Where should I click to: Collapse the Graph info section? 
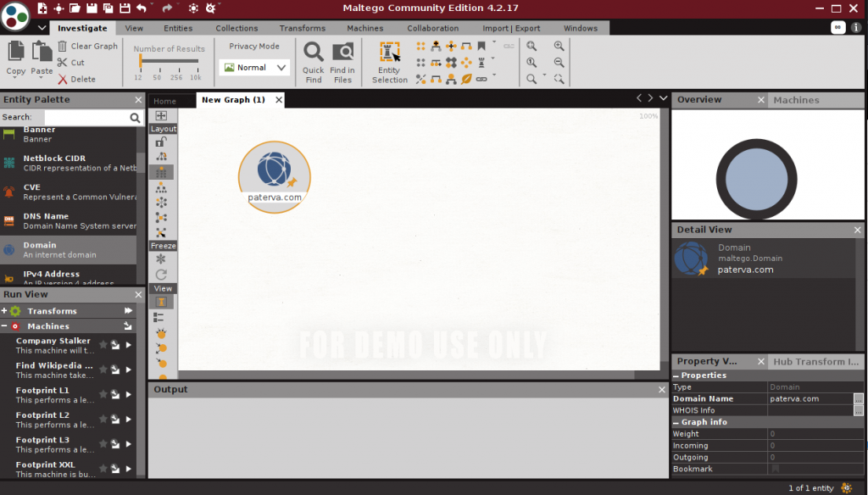click(x=676, y=422)
